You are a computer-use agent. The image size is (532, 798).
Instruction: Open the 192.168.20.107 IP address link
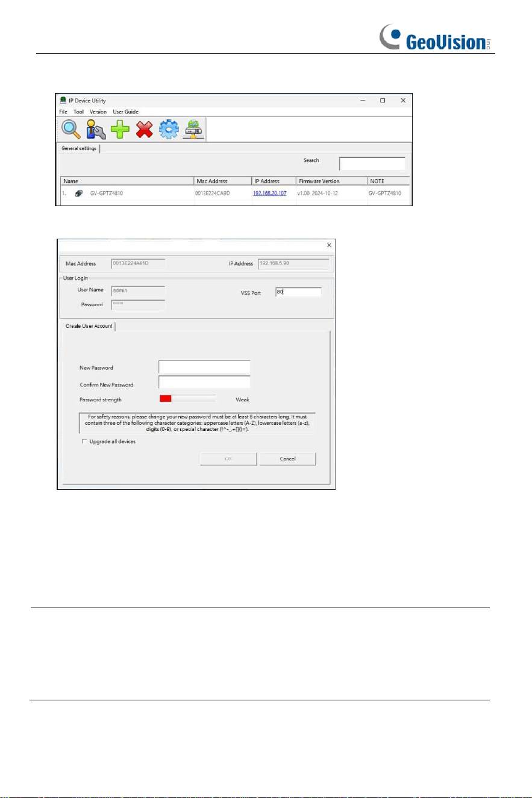click(270, 193)
